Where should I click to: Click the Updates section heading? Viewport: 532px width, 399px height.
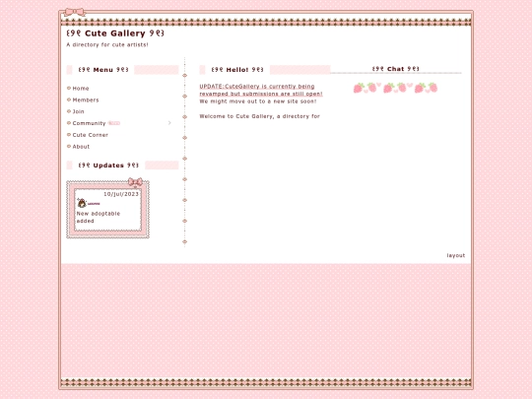click(x=108, y=166)
